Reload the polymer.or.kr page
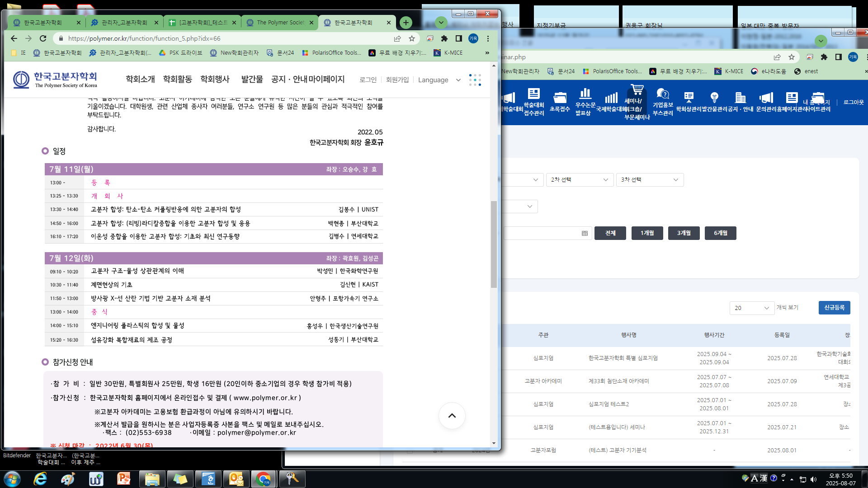This screenshot has height=488, width=868. [43, 38]
